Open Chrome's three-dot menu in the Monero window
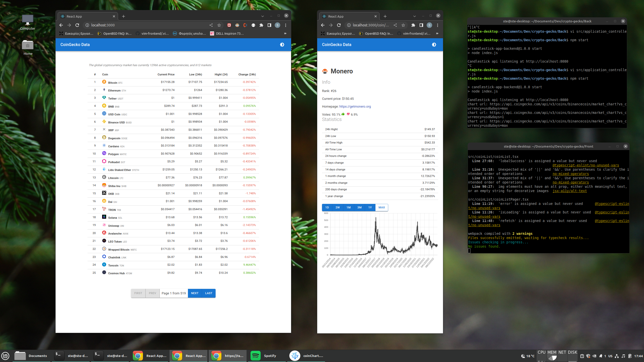 click(437, 25)
